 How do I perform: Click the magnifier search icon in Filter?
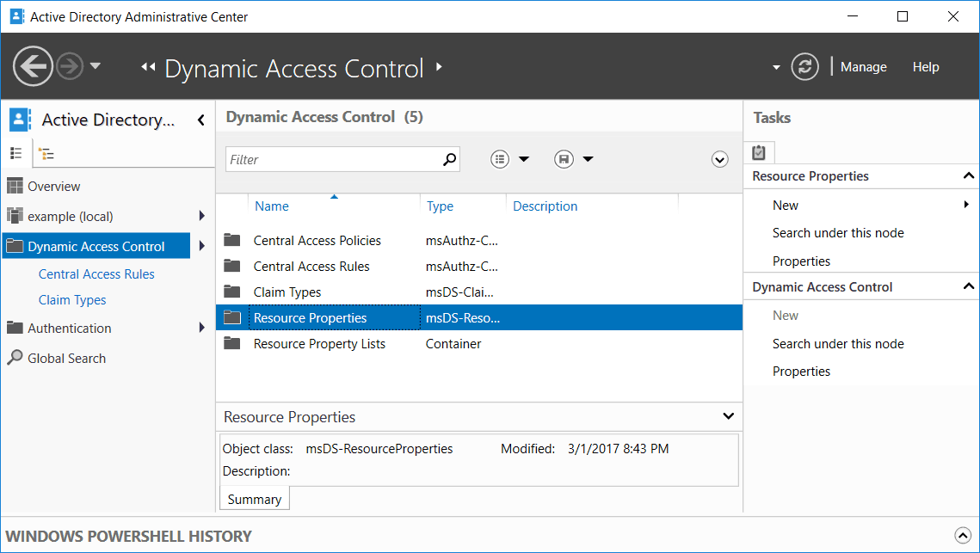tap(449, 159)
